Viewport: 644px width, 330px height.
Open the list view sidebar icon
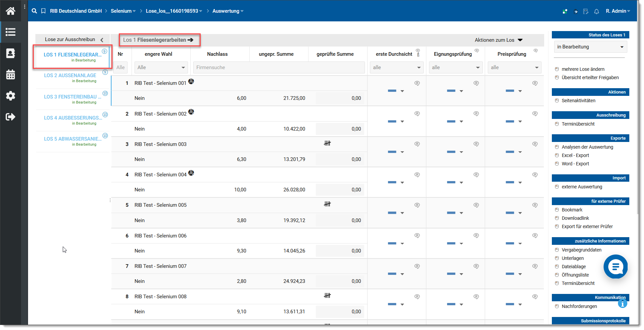point(10,32)
